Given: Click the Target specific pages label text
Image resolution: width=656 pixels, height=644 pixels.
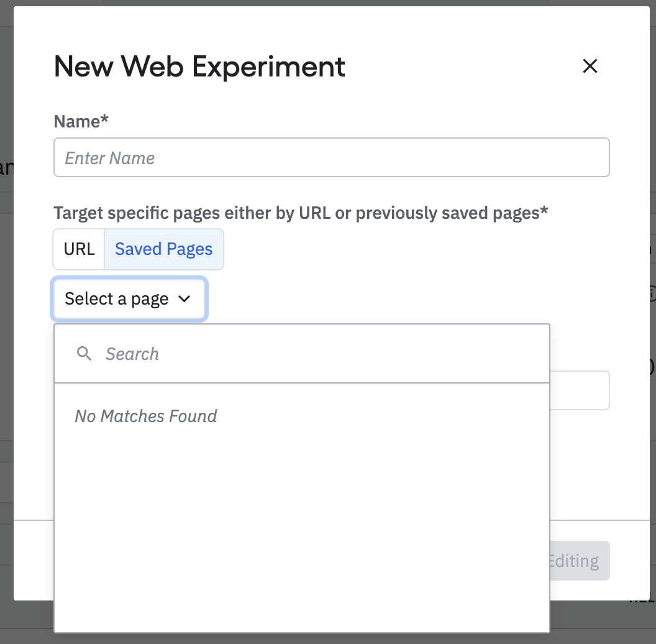Looking at the screenshot, I should tap(301, 213).
